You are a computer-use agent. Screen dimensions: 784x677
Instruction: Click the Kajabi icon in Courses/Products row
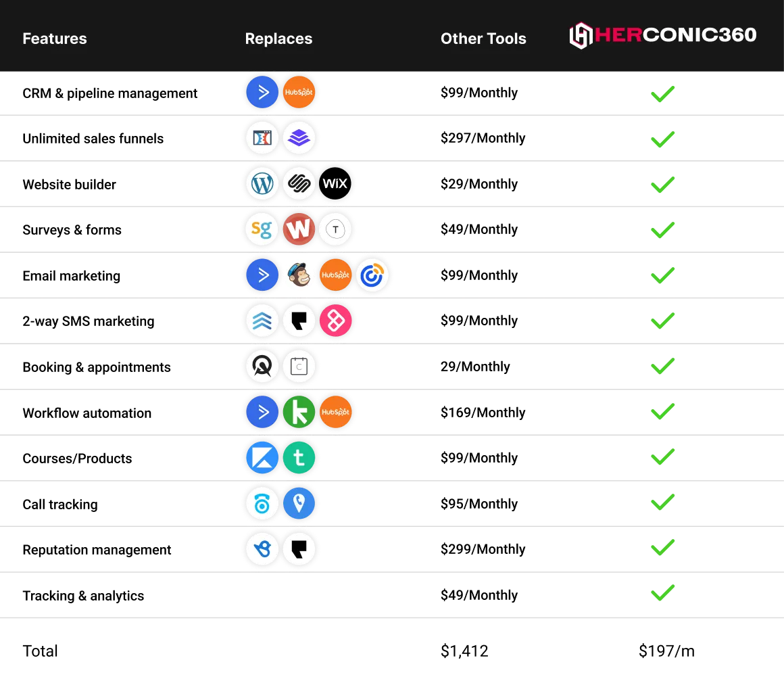point(262,457)
